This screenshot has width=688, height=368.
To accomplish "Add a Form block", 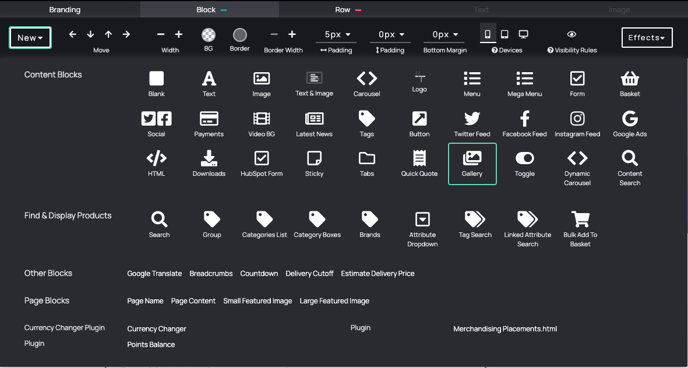I will [577, 84].
